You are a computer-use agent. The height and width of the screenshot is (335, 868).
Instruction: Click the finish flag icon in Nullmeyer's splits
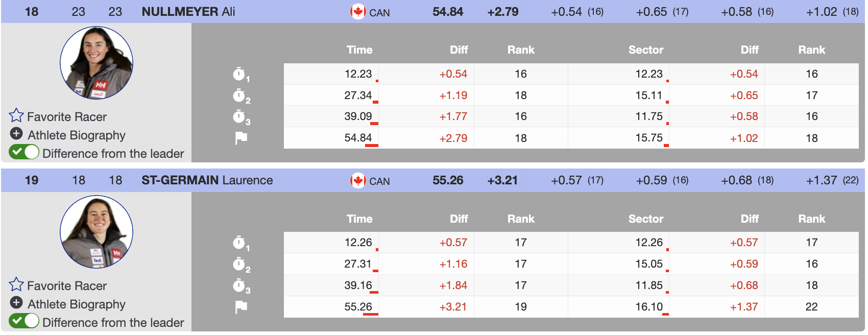(241, 138)
